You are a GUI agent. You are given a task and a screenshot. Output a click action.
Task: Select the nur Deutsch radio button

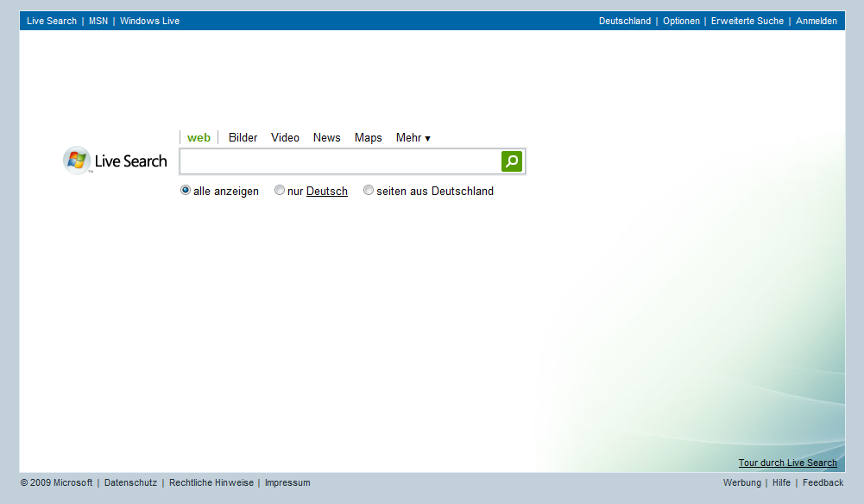coord(280,190)
